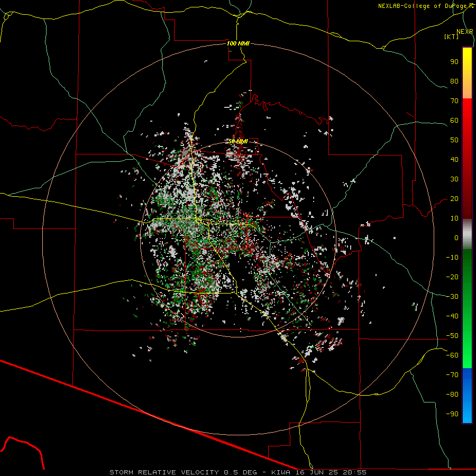Click the 90 value on velocity scale

454,62
